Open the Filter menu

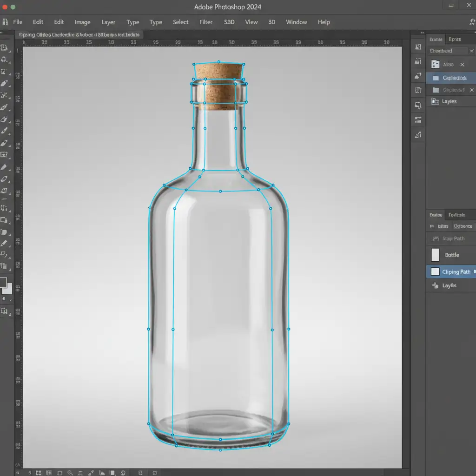(x=206, y=22)
